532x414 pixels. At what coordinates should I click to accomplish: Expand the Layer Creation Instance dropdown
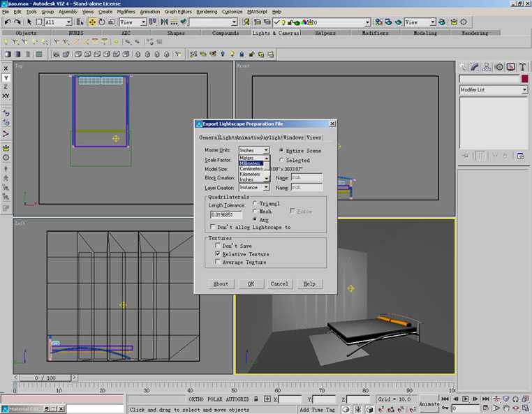tap(265, 188)
